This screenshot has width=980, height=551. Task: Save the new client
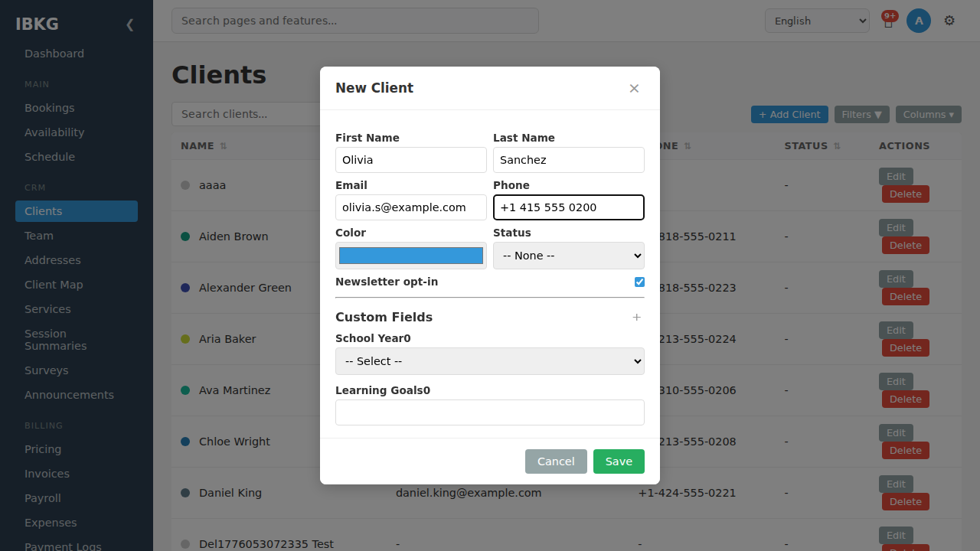tap(619, 461)
